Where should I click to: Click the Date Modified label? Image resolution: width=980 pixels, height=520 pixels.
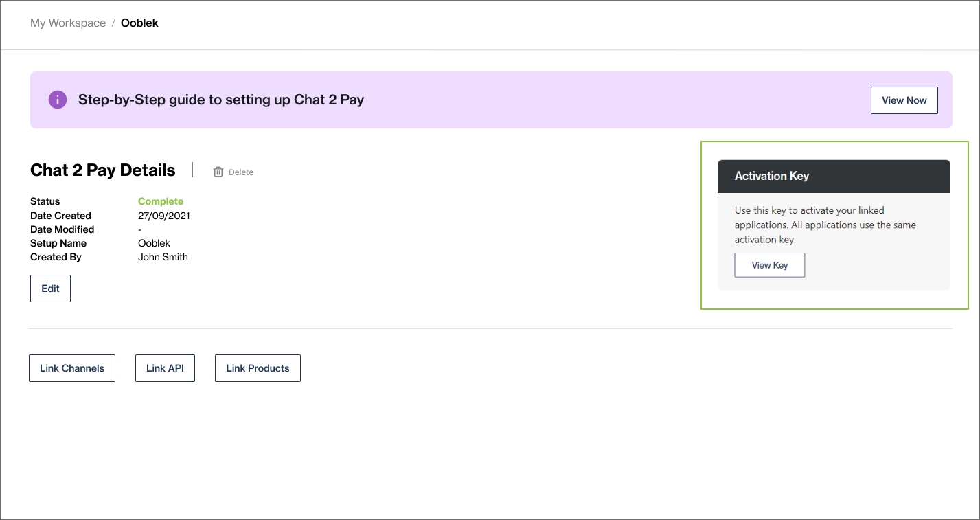62,229
